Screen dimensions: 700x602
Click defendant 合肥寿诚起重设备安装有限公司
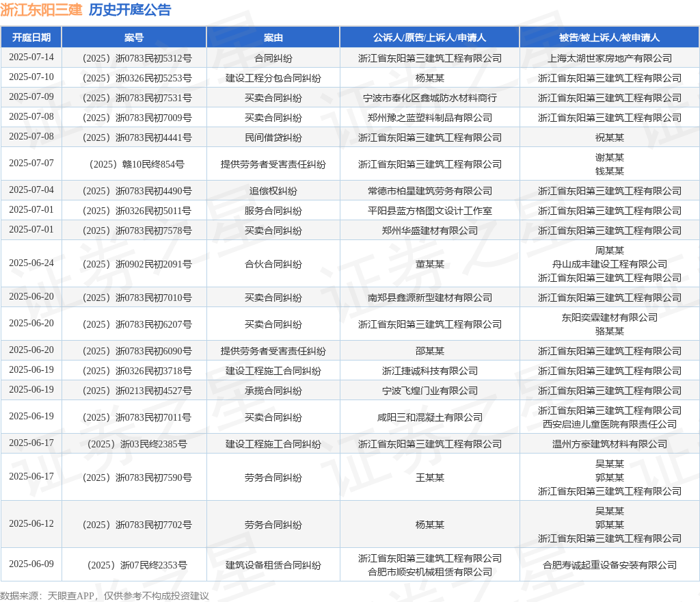(609, 565)
